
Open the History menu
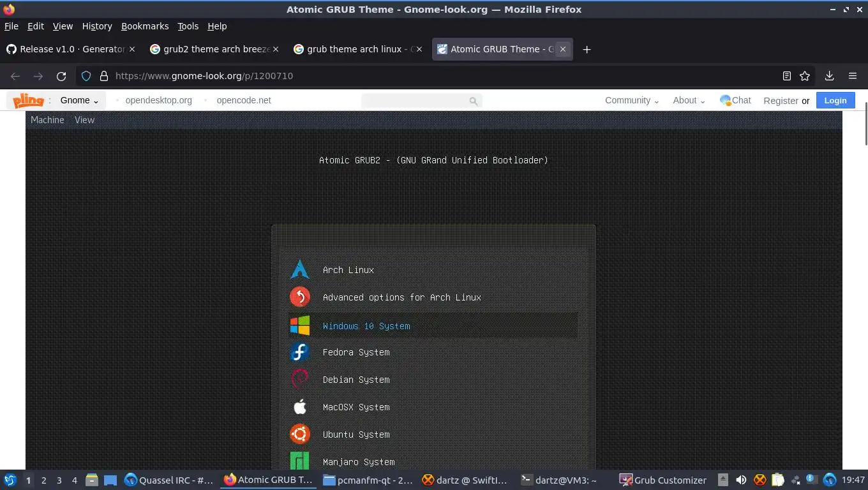(x=97, y=26)
